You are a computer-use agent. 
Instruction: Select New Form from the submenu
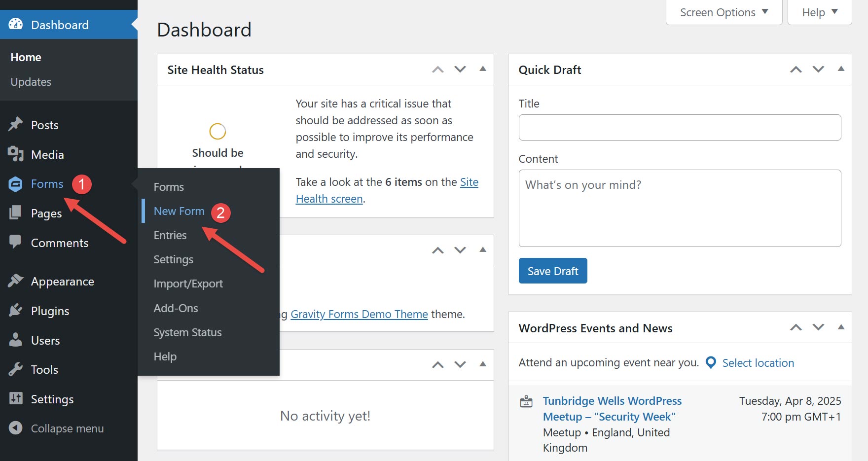(x=179, y=211)
